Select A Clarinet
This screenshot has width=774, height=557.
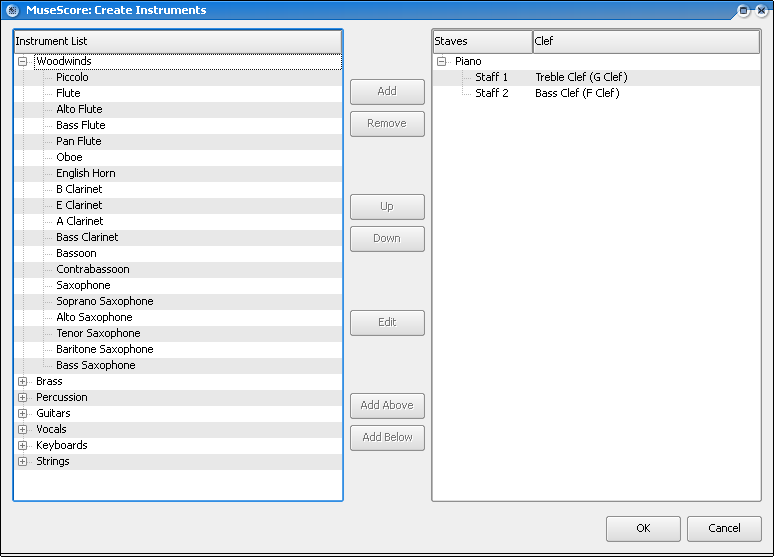pyautogui.click(x=79, y=221)
